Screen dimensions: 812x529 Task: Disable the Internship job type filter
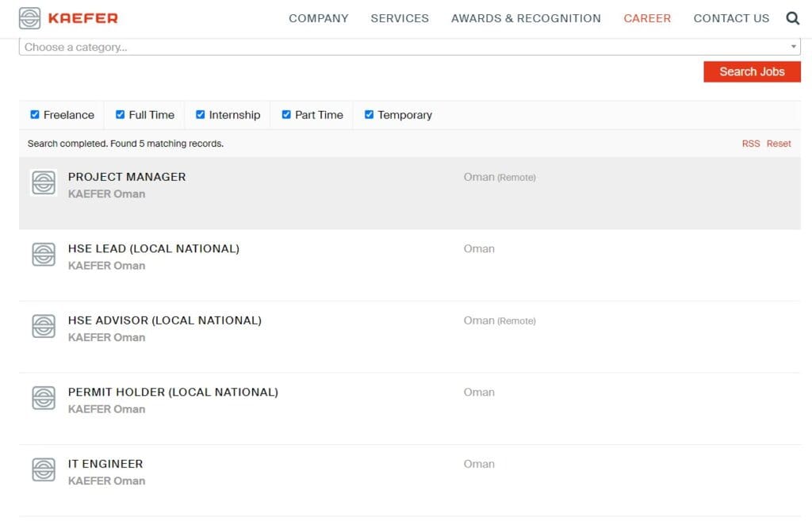coord(201,115)
